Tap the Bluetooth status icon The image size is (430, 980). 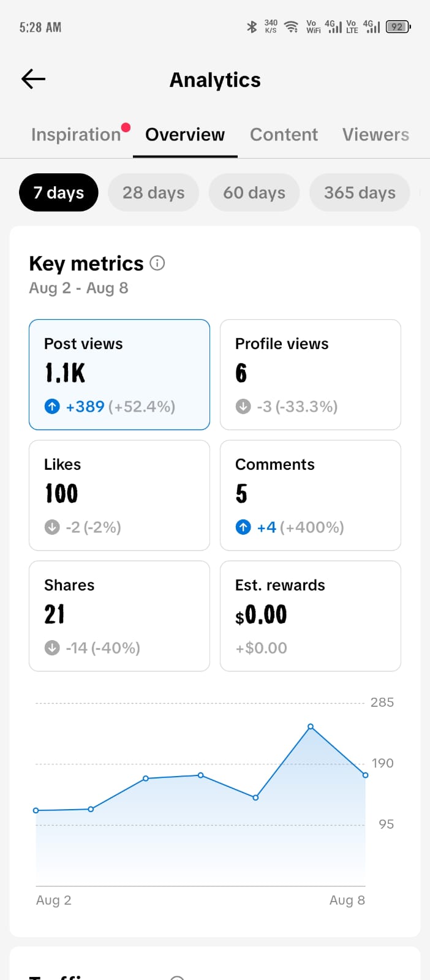pyautogui.click(x=251, y=27)
